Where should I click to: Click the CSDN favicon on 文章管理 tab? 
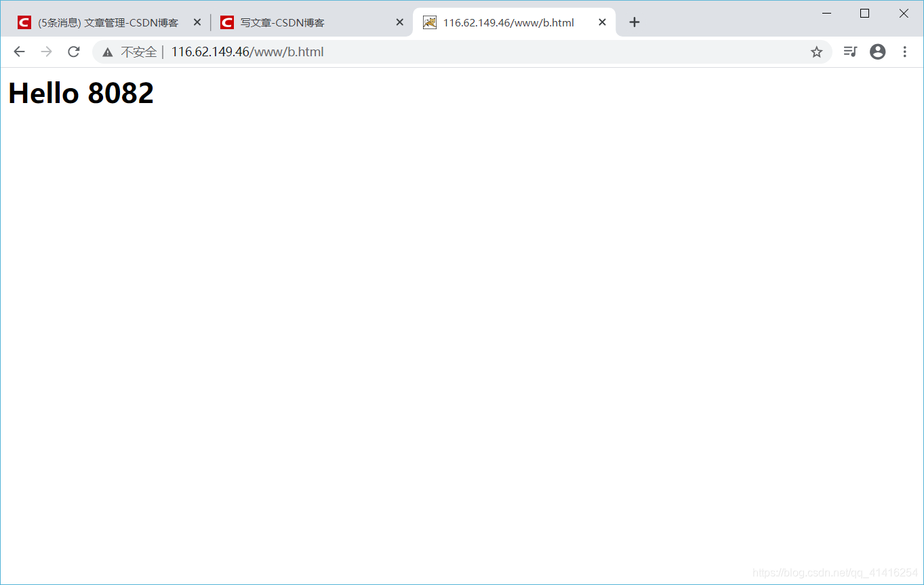pyautogui.click(x=24, y=22)
